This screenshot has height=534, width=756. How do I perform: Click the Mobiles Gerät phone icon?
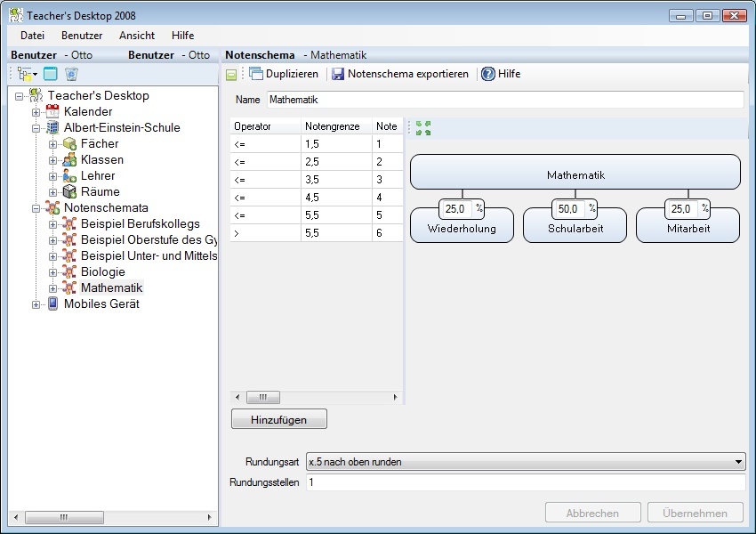(52, 303)
